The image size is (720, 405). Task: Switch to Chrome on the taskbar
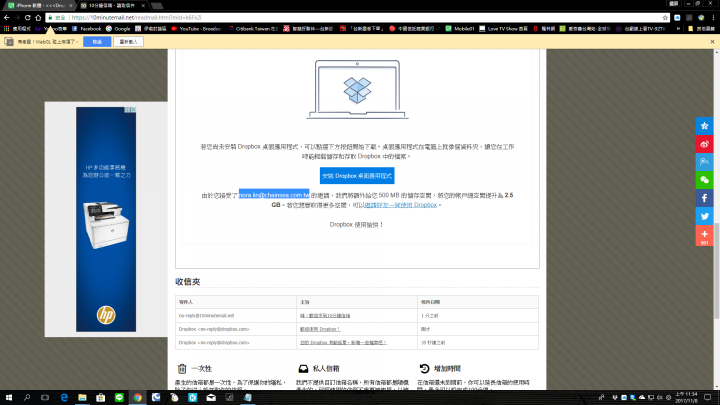137,398
